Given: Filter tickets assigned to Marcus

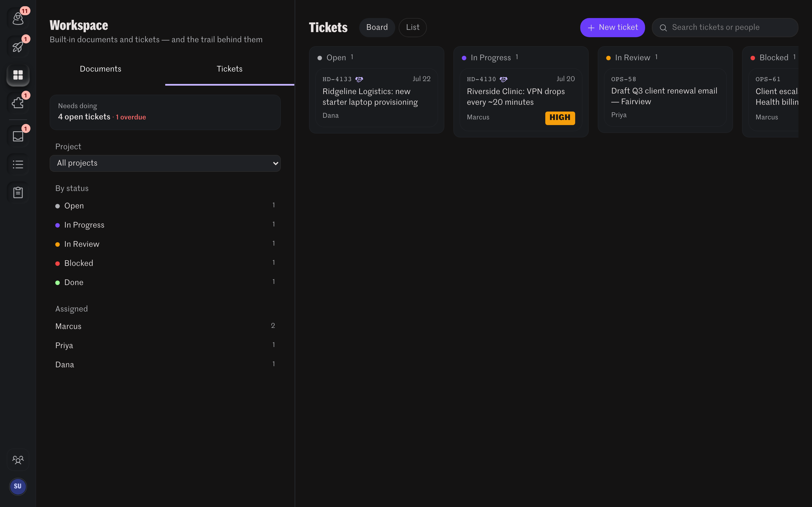Looking at the screenshot, I should pyautogui.click(x=165, y=326).
